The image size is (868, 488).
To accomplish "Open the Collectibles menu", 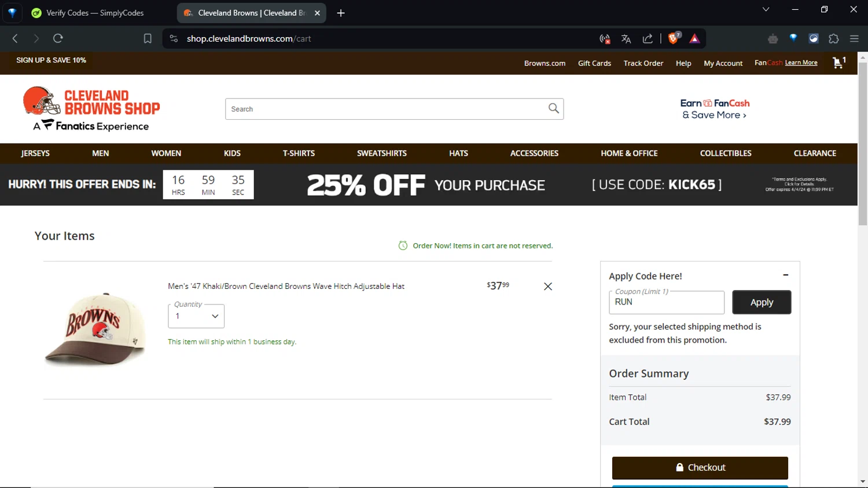I will point(726,153).
